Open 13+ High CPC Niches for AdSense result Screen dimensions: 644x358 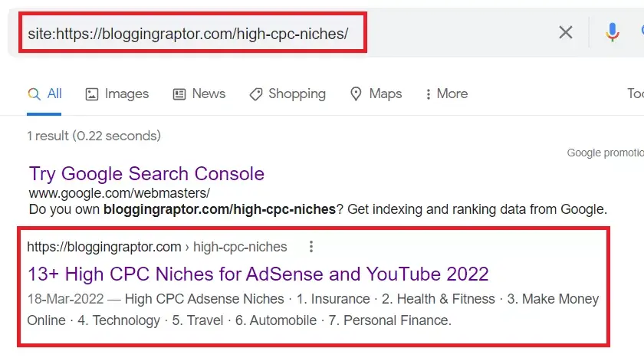pos(258,274)
